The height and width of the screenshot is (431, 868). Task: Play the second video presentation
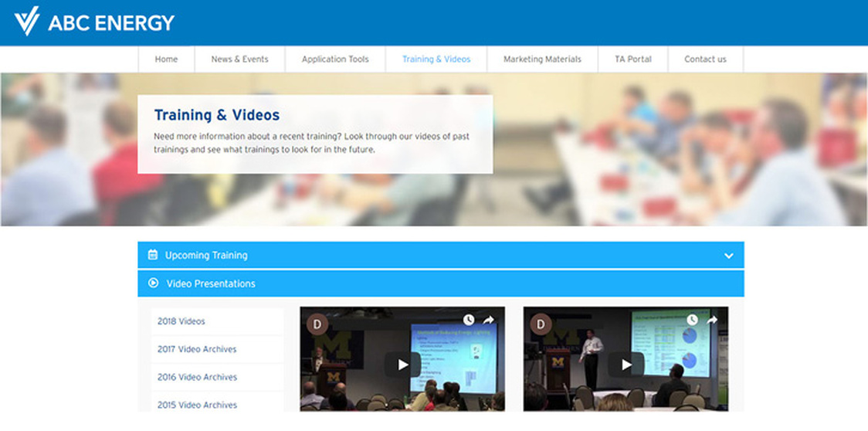click(626, 365)
